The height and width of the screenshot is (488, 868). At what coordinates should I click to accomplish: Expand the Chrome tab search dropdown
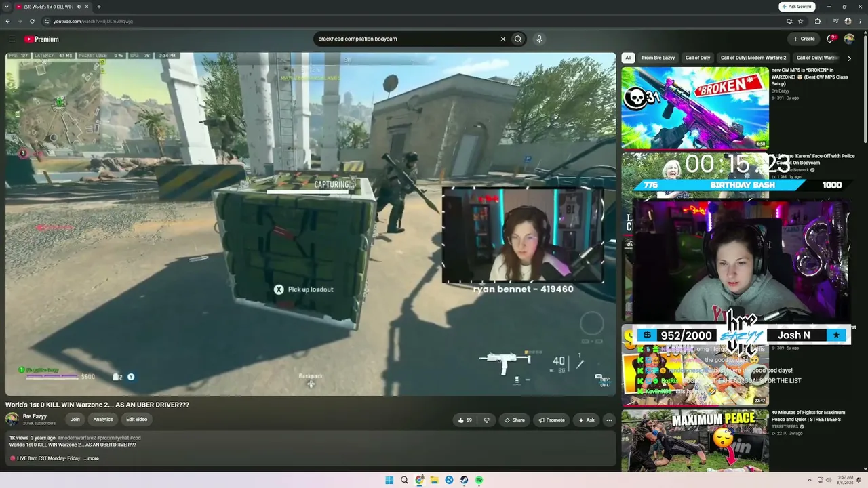[6, 7]
